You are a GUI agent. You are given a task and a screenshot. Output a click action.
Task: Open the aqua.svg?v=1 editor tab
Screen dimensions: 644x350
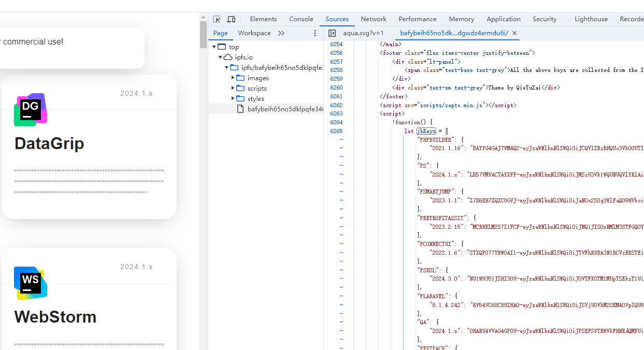[x=363, y=33]
